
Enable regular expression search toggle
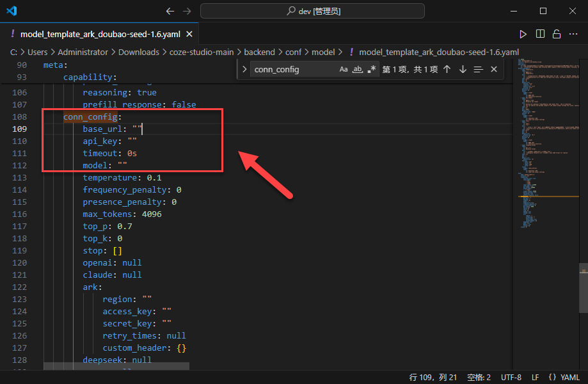click(372, 69)
